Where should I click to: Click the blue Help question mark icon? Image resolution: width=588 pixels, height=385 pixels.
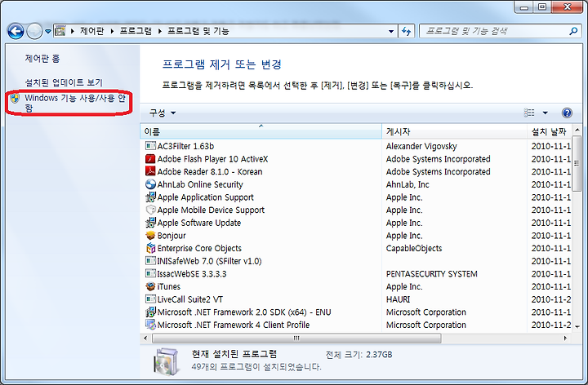click(567, 113)
